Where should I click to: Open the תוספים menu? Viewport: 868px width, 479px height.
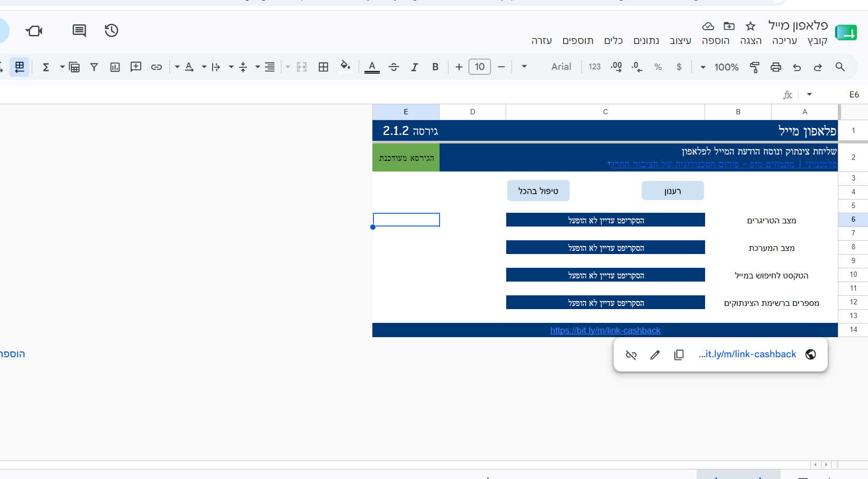[578, 41]
